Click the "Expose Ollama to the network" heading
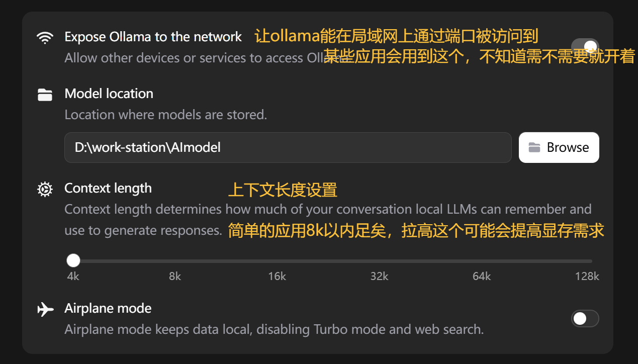The height and width of the screenshot is (364, 638). click(153, 37)
